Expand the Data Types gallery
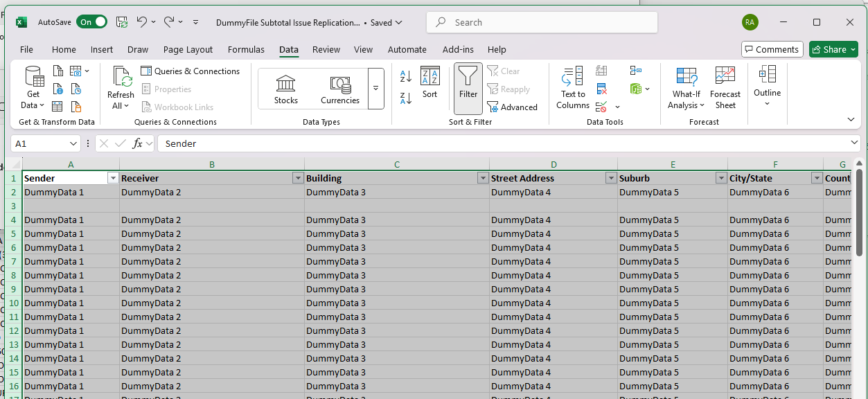868x399 pixels. point(376,89)
